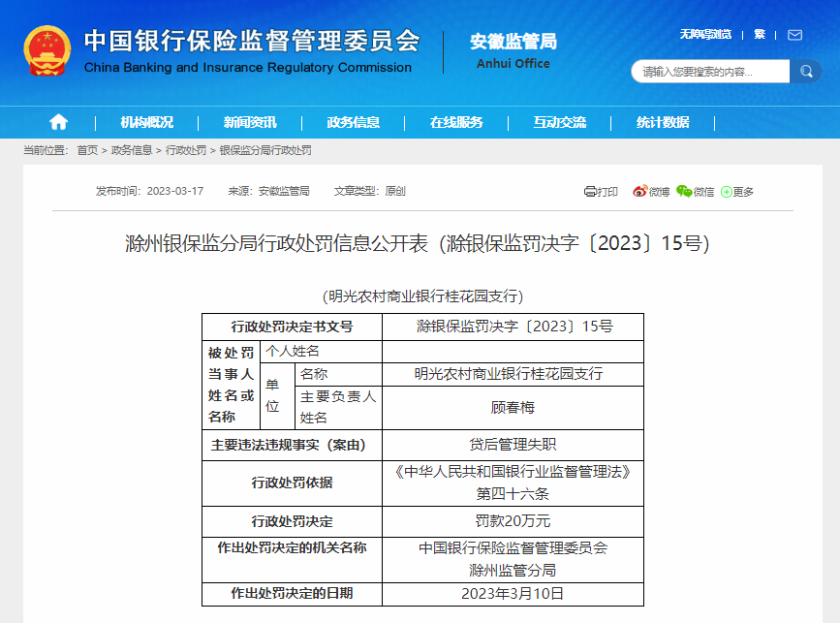Click the 滁州监管分局 authority cell
840x623 pixels.
click(513, 560)
